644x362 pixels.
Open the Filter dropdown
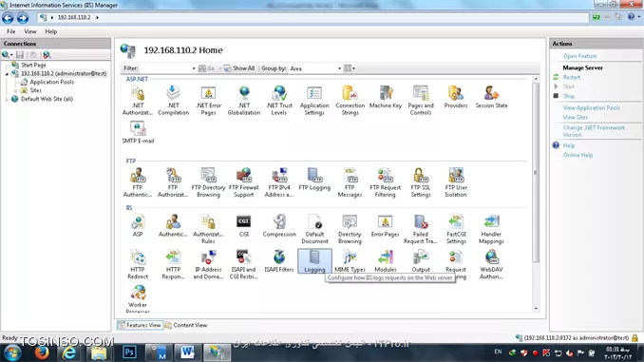[194, 68]
